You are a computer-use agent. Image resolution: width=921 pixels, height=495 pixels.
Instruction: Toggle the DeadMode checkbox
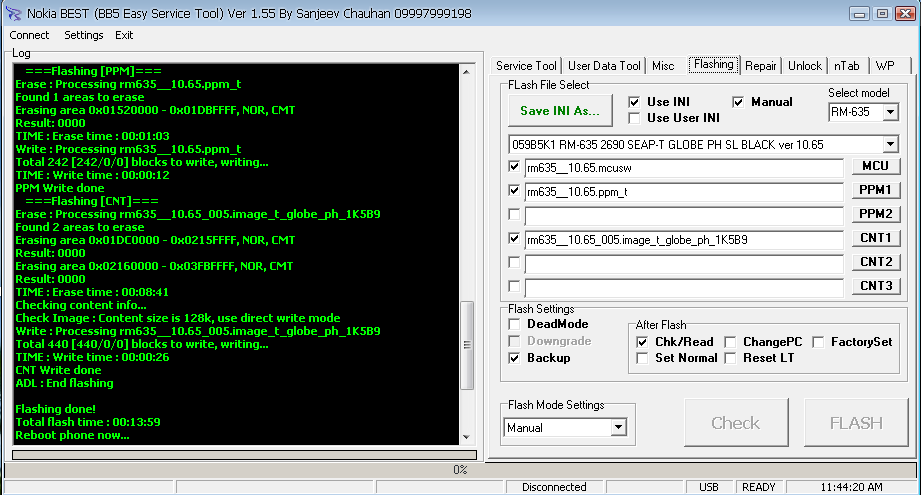point(515,324)
